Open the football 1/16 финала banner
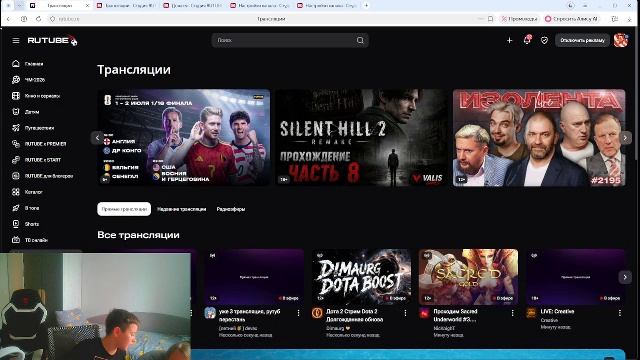 pyautogui.click(x=184, y=138)
